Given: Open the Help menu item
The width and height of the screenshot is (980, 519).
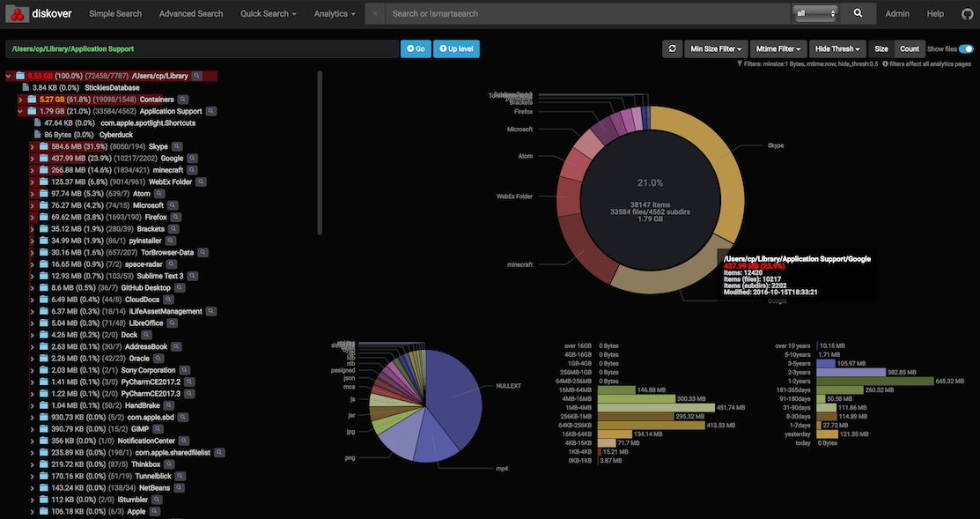Looking at the screenshot, I should click(935, 14).
